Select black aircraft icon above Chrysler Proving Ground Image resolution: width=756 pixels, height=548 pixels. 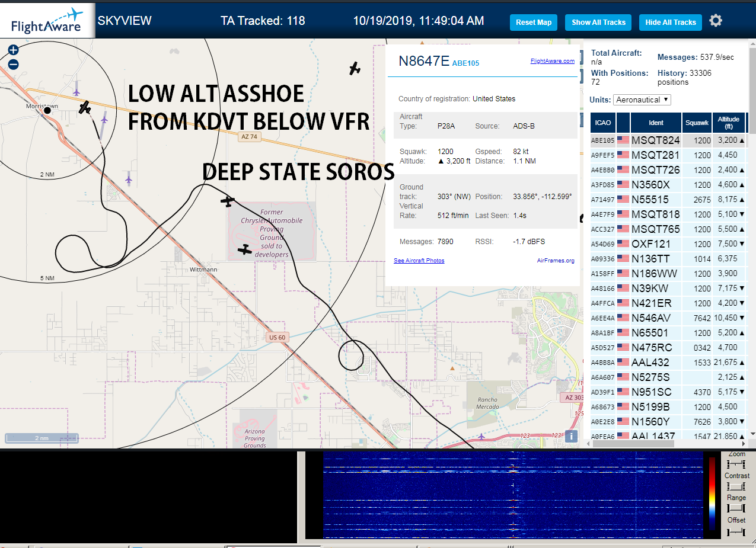(228, 201)
